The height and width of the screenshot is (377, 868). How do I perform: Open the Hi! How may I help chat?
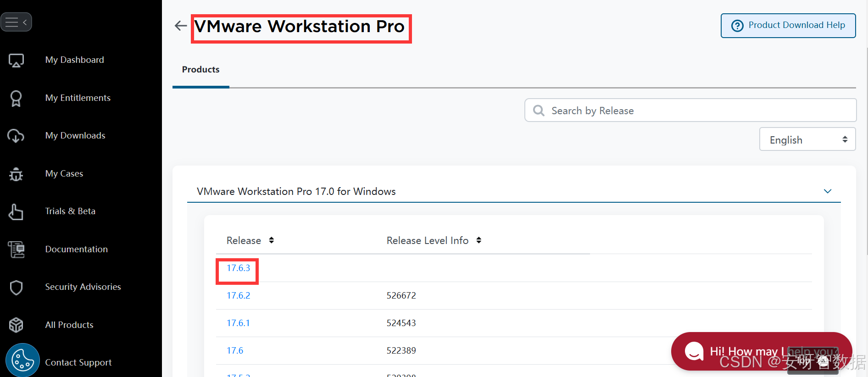click(762, 351)
